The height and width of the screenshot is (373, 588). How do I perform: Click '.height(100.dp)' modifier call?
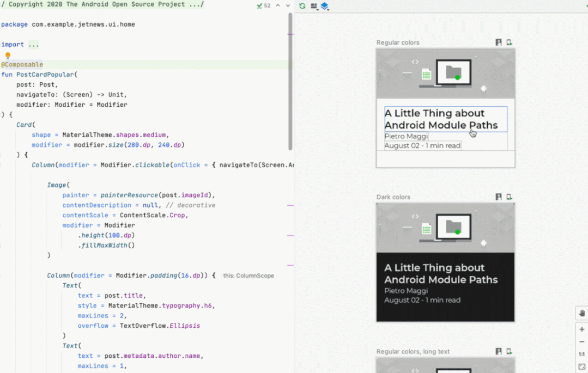[106, 235]
